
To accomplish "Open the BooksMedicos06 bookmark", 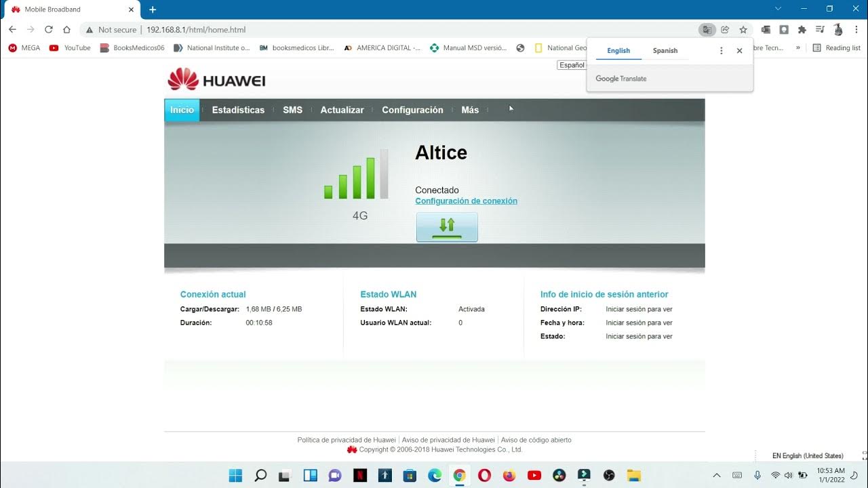I will coord(132,48).
